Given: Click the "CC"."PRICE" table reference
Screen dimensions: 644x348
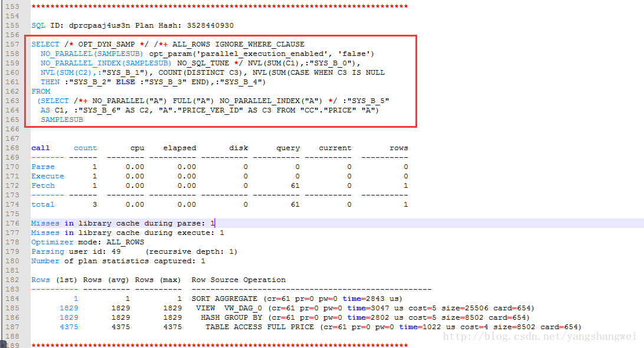Looking at the screenshot, I should (x=328, y=110).
